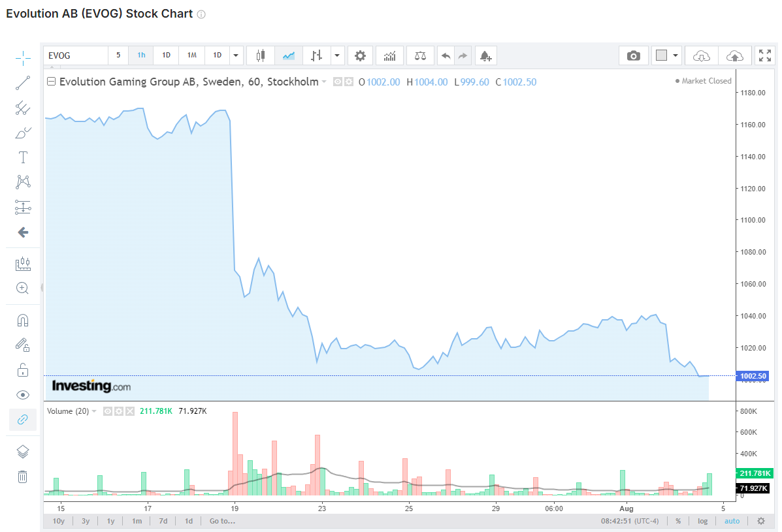This screenshot has height=532, width=782.
Task: Toggle log scale
Action: 703,521
